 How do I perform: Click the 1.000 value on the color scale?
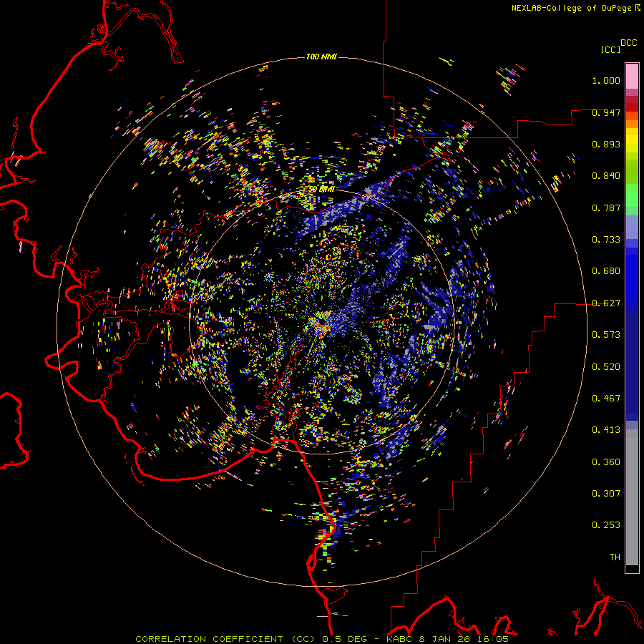click(x=606, y=80)
